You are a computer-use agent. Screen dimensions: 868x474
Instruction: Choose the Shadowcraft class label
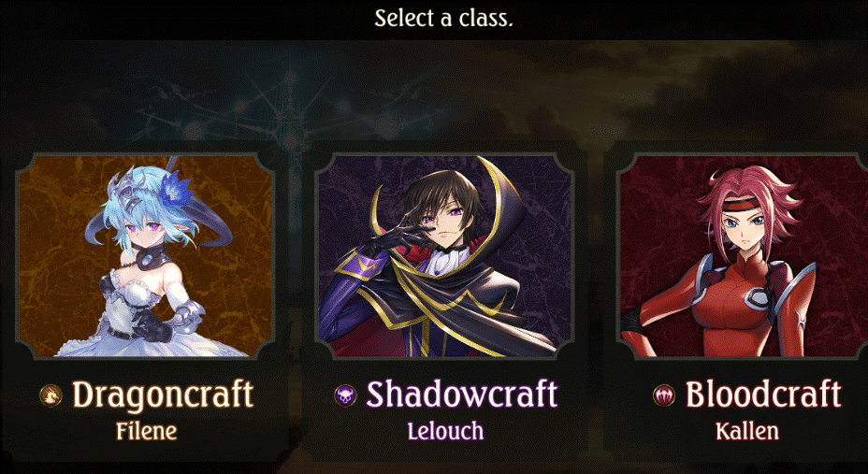tap(462, 395)
